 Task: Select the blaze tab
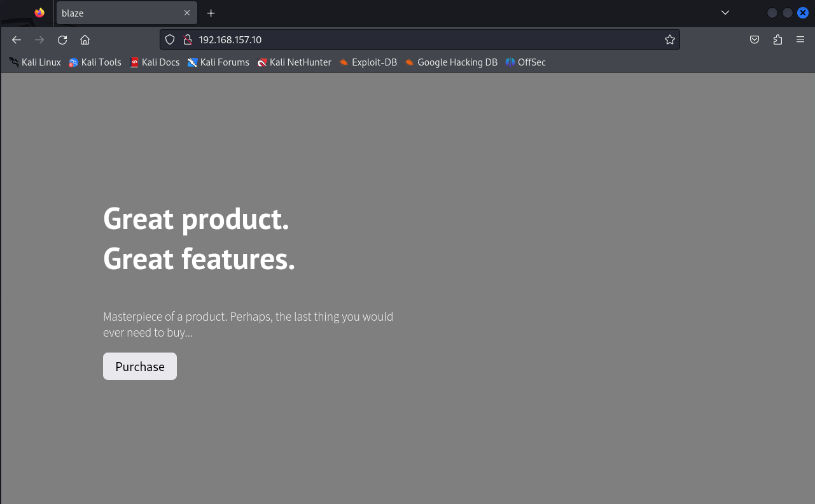point(127,13)
